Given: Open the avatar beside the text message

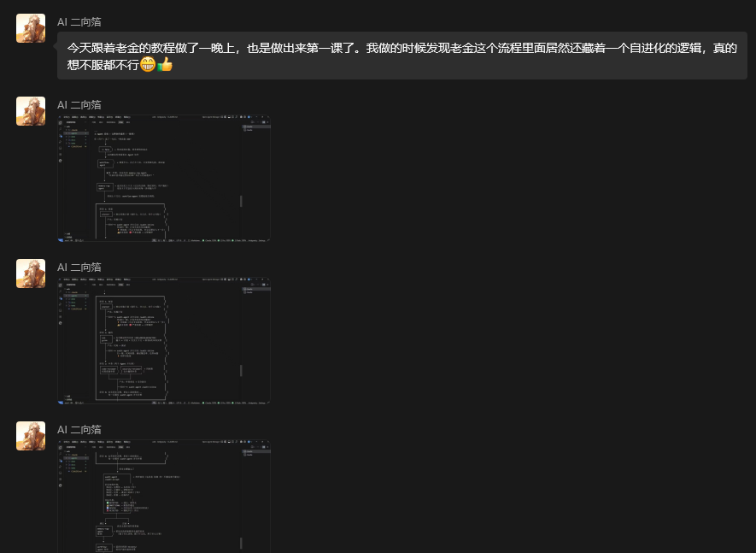Looking at the screenshot, I should (x=31, y=28).
